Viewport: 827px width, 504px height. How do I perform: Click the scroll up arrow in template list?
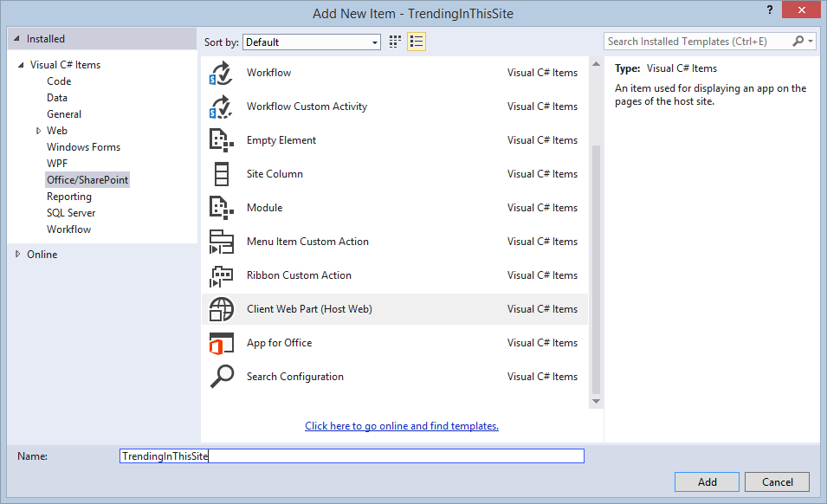[596, 64]
